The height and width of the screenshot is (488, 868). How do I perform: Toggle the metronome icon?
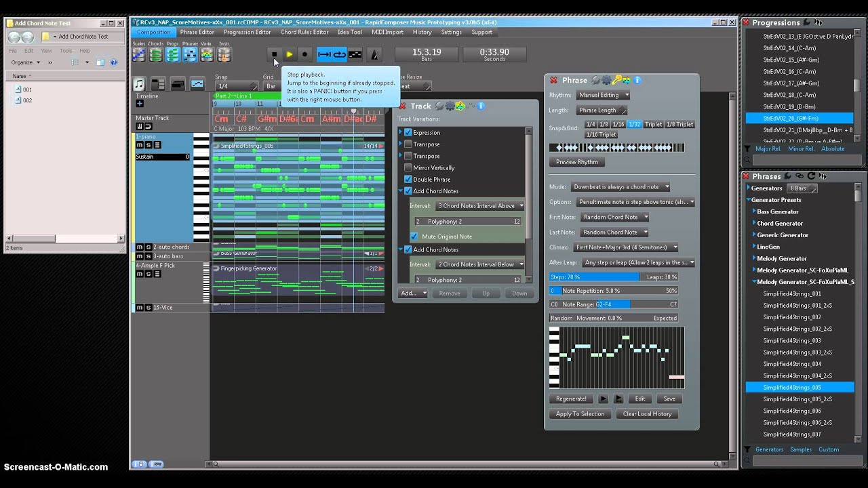pos(374,54)
